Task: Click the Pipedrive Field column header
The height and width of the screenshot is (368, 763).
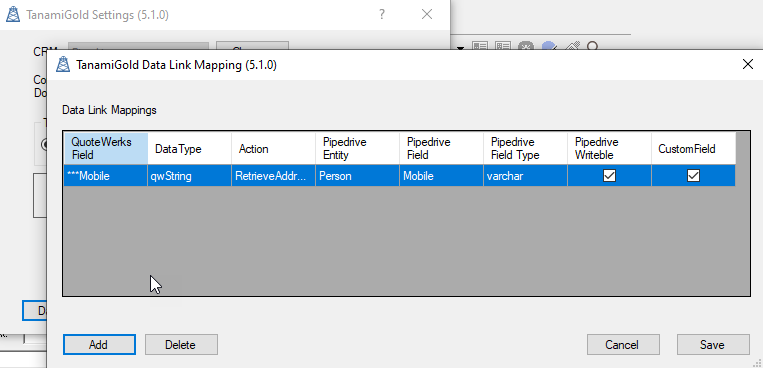Action: pyautogui.click(x=442, y=148)
